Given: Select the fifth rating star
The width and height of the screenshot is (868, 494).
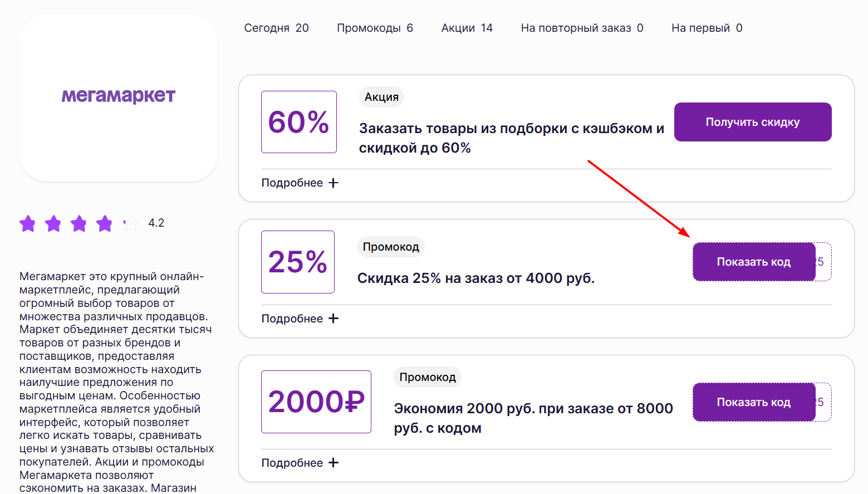Looking at the screenshot, I should [130, 223].
